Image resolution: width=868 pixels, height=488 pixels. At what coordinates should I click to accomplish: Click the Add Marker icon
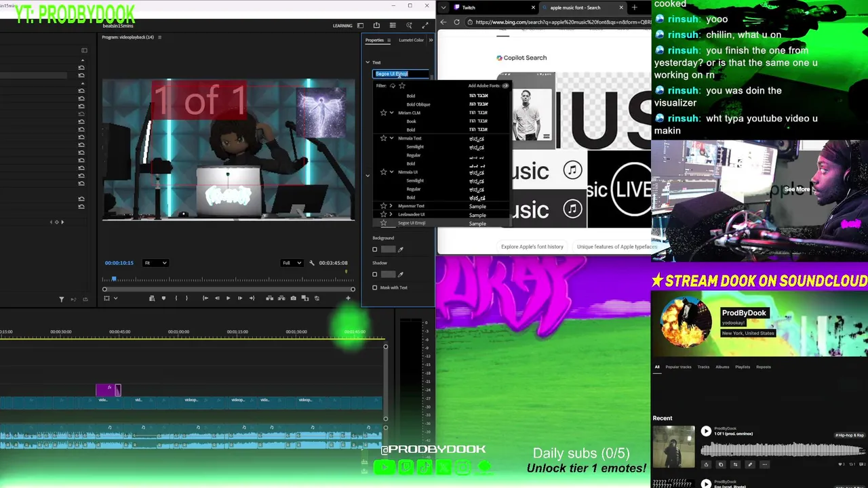(163, 298)
